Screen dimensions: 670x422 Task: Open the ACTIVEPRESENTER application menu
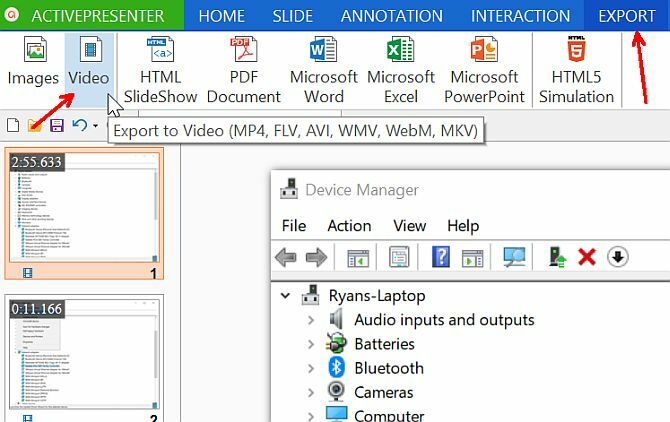pos(92,15)
